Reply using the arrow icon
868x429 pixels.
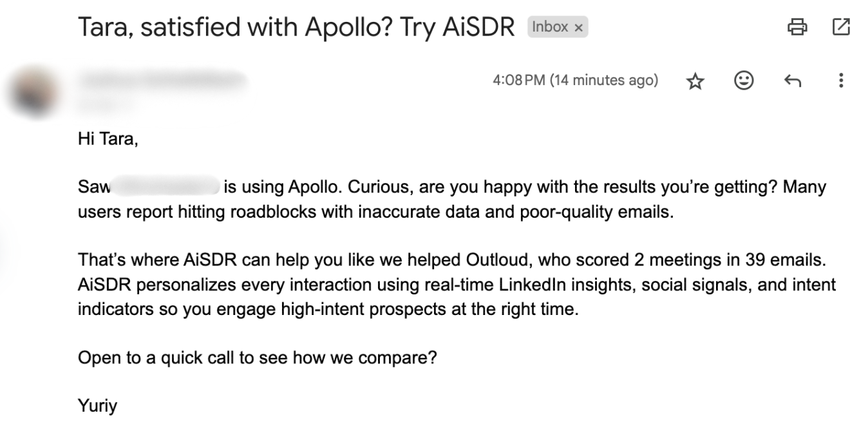pyautogui.click(x=793, y=81)
